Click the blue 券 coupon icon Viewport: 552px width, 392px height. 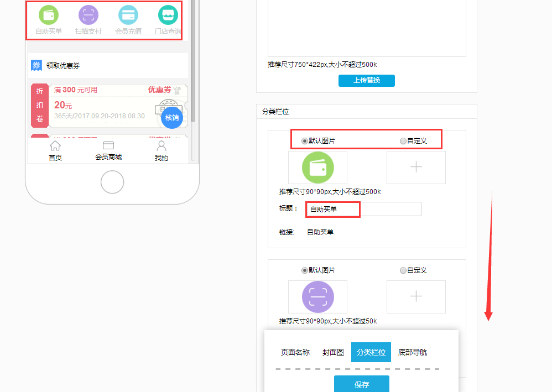(37, 66)
